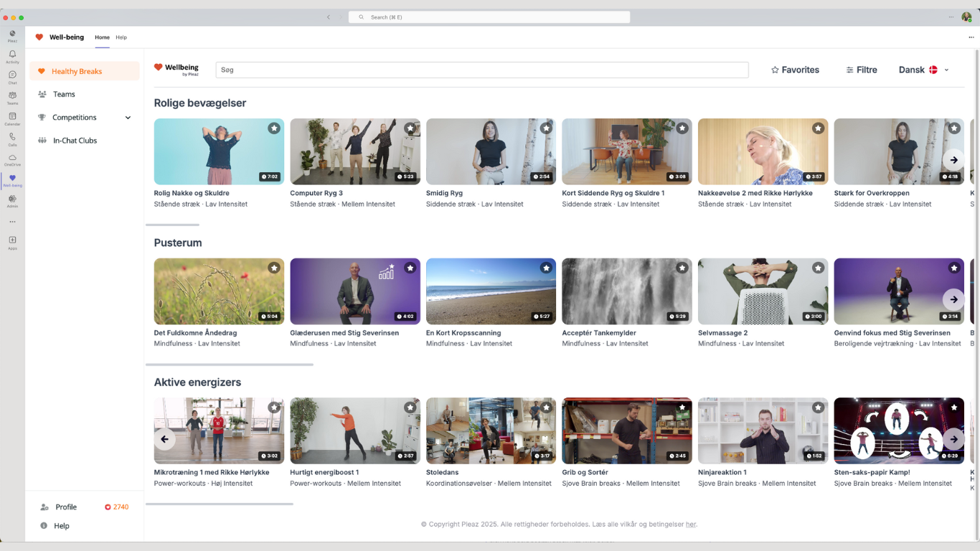Click the Søg search field
The height and width of the screenshot is (551, 980).
coord(482,70)
